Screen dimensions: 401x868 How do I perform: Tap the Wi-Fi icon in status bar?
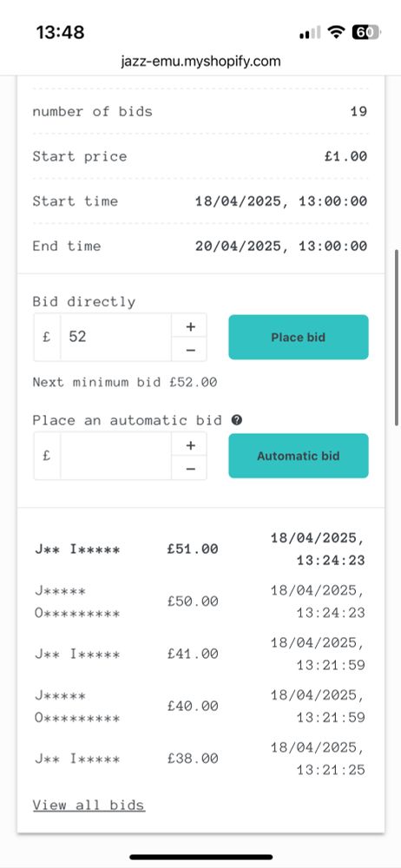(x=336, y=32)
